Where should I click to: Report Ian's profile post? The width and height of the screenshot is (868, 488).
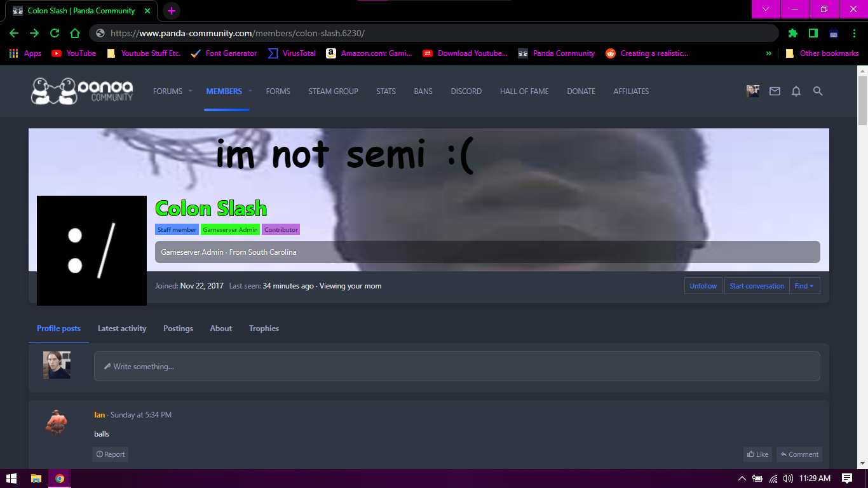pyautogui.click(x=110, y=454)
